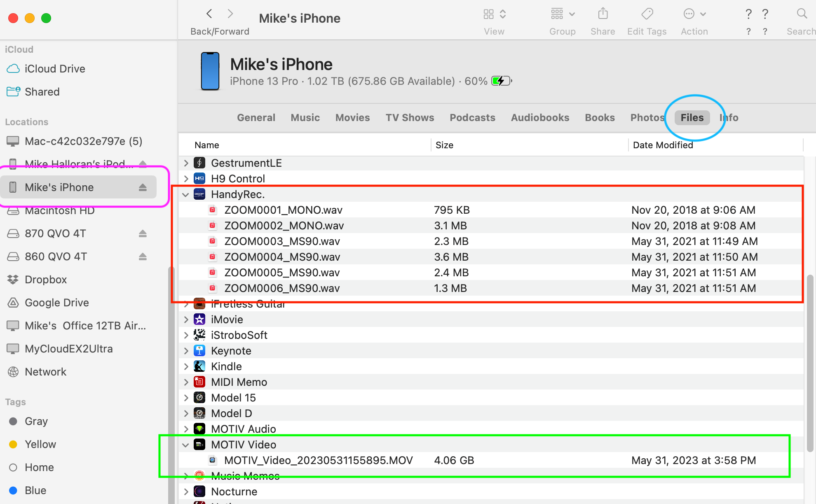816x504 pixels.
Task: Switch to the Podcasts tab
Action: (472, 118)
